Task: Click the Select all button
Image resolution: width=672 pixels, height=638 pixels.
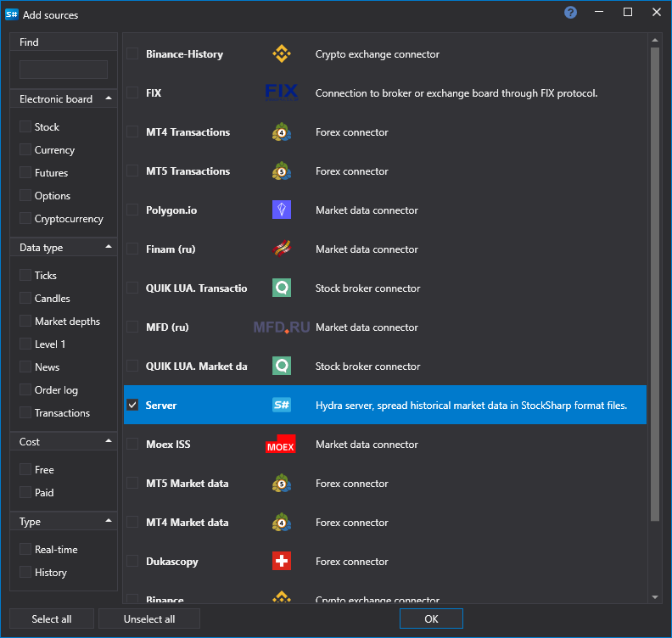Action: coord(52,618)
